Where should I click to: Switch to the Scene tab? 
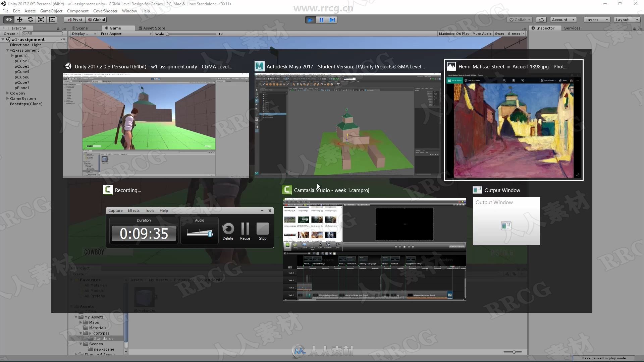click(80, 28)
